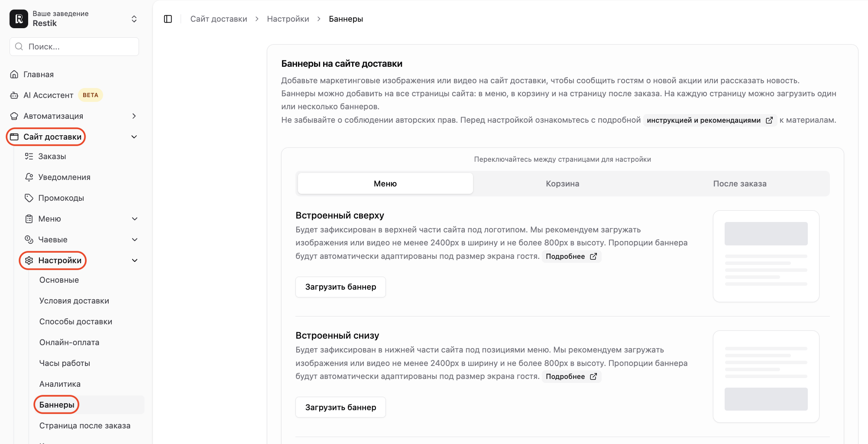Toggle the sidebar panel icon

point(168,19)
